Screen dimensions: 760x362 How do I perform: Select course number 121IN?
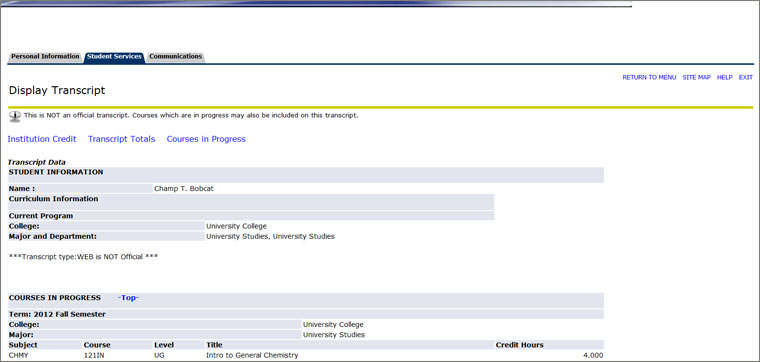94,356
